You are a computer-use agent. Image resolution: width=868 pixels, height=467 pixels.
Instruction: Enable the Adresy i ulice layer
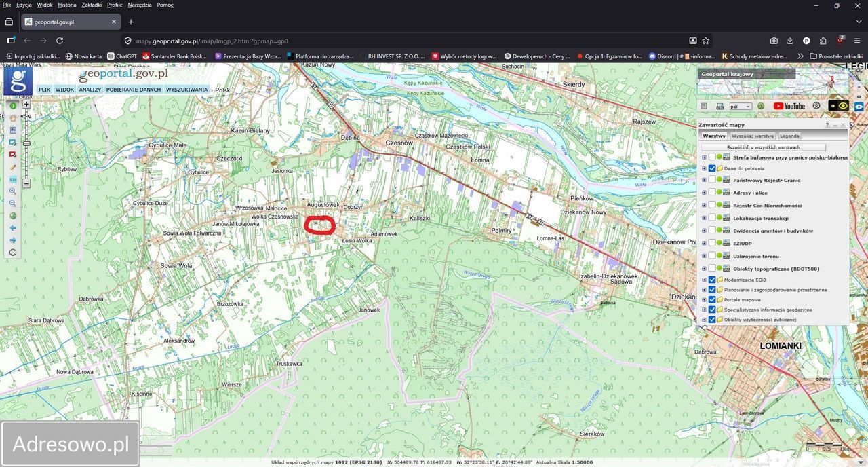(712, 193)
